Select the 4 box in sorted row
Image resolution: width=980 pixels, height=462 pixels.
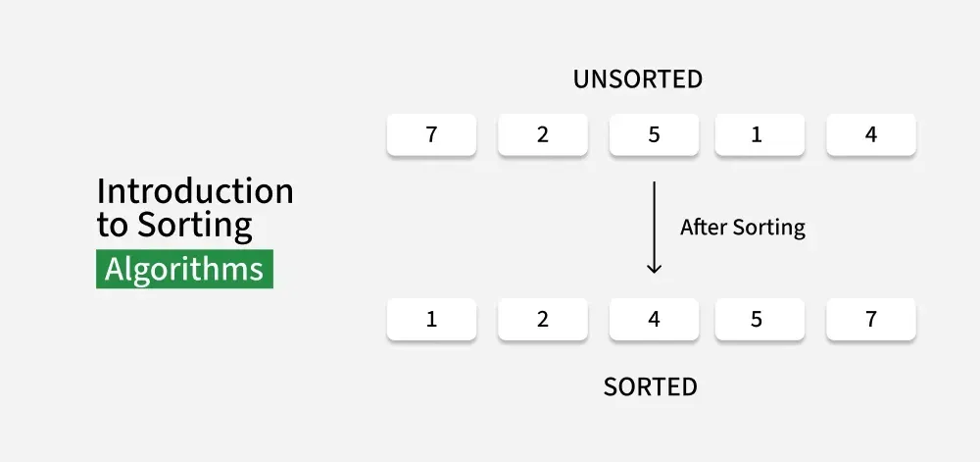pyautogui.click(x=654, y=320)
